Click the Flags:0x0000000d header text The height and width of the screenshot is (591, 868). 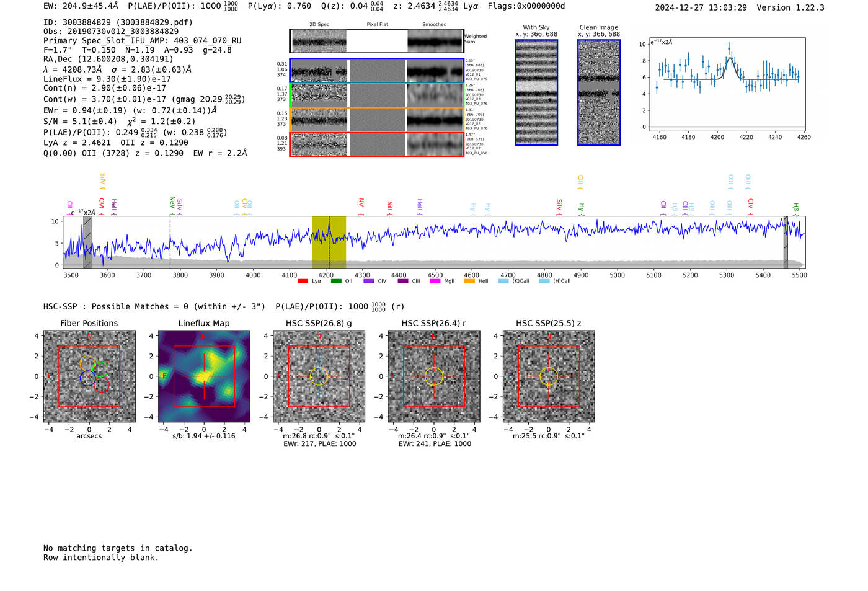526,6
